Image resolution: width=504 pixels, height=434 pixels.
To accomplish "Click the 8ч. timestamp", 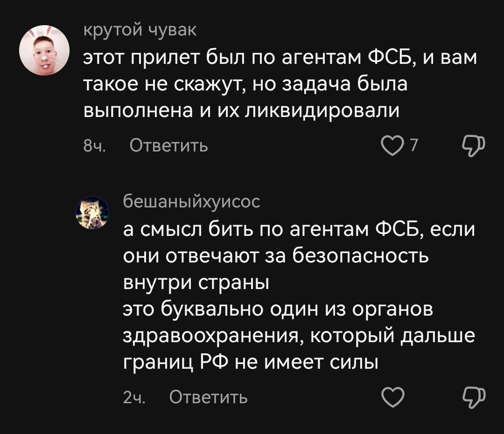I will (x=94, y=146).
